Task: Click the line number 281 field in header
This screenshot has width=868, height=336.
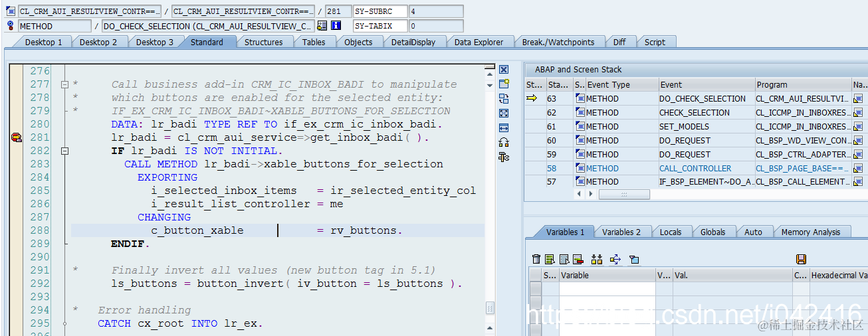Action: tap(338, 11)
